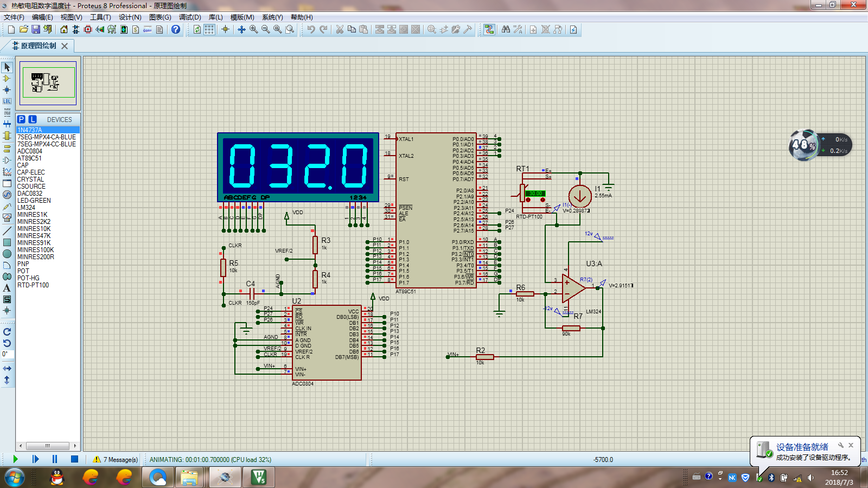Zoom to selected area icon
Viewport: 868px width, 488px height.
(290, 29)
